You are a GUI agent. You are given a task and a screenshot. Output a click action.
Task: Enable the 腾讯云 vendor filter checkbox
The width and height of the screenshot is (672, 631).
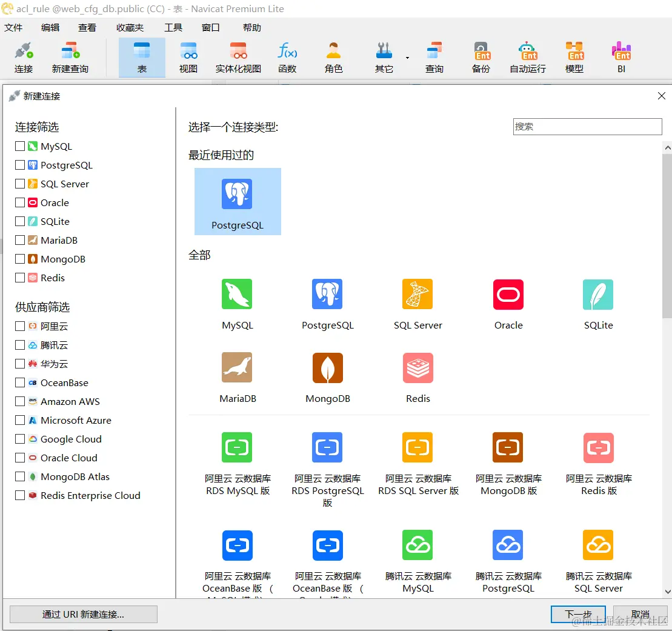tap(20, 345)
